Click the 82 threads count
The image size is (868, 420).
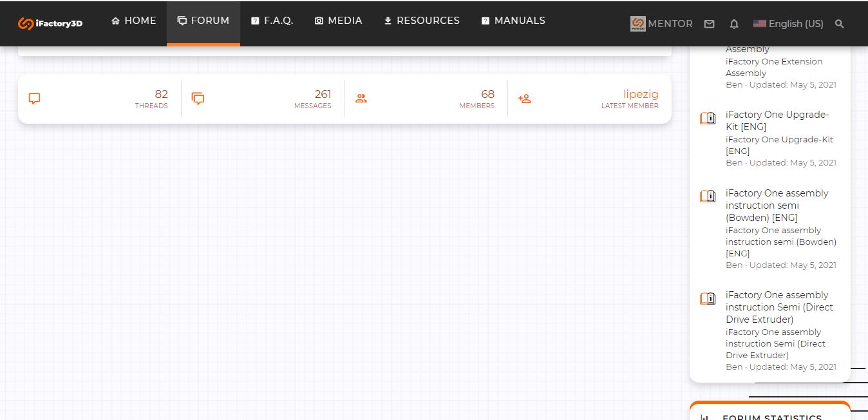click(161, 94)
